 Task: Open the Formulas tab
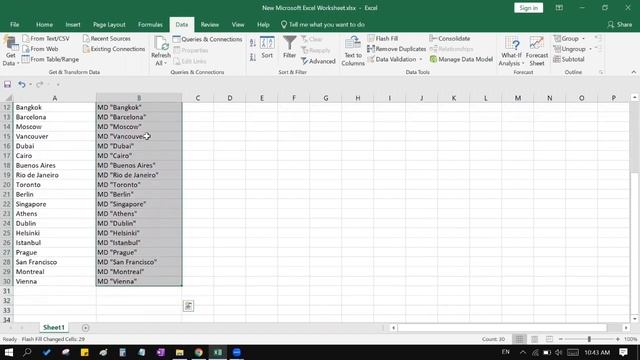pyautogui.click(x=150, y=24)
